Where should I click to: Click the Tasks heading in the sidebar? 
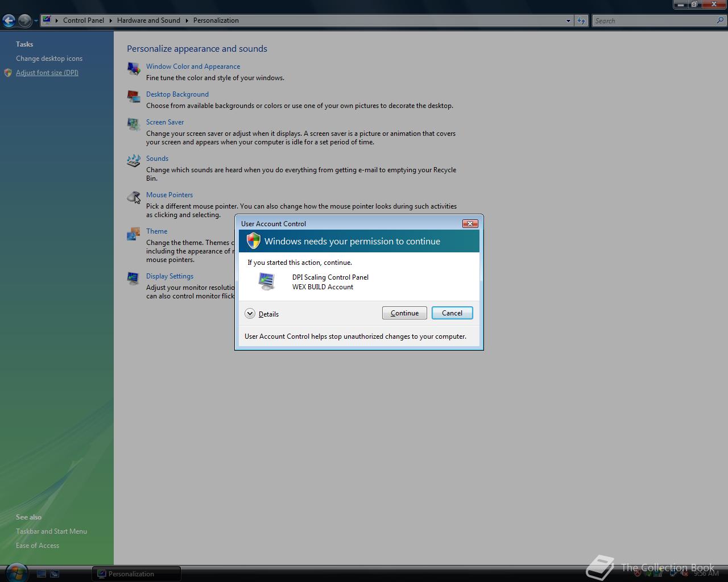point(24,44)
